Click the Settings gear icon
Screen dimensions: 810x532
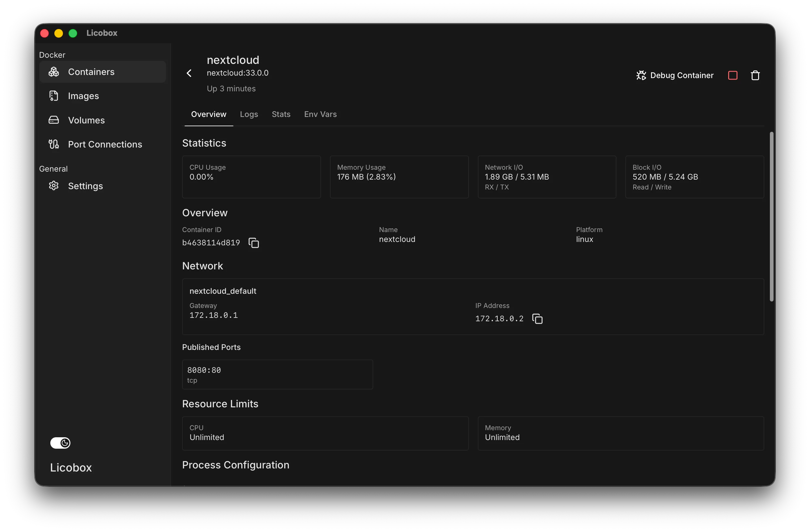(54, 186)
